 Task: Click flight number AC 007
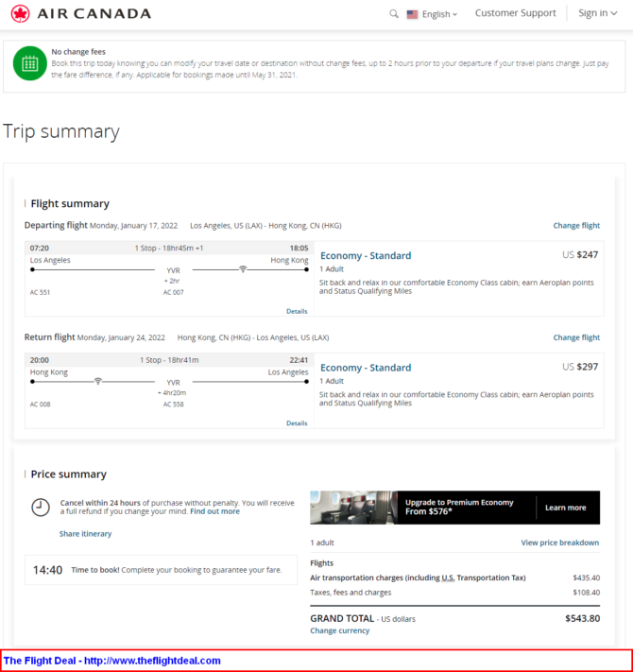(x=173, y=292)
